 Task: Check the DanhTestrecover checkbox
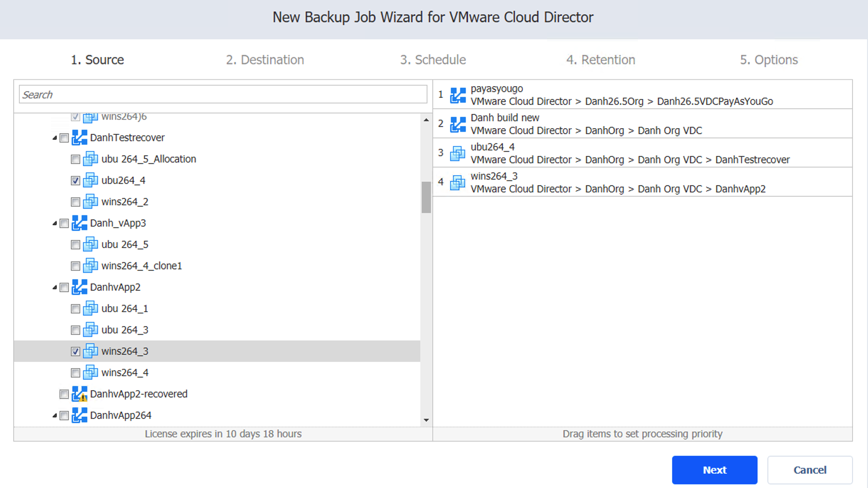[64, 138]
